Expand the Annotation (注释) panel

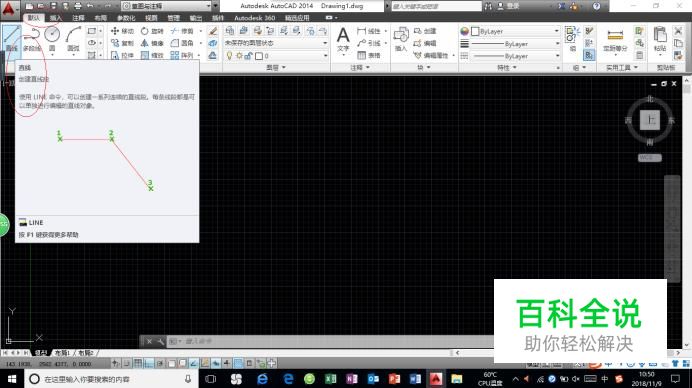(x=360, y=68)
